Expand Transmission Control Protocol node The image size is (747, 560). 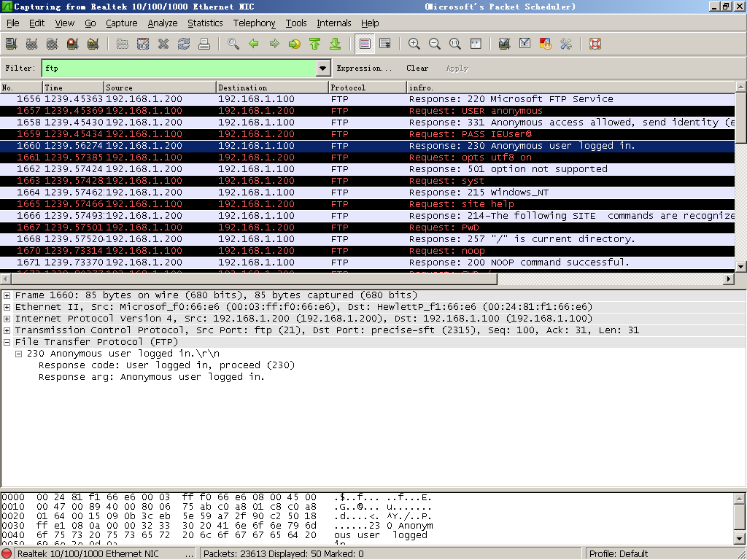[7, 330]
